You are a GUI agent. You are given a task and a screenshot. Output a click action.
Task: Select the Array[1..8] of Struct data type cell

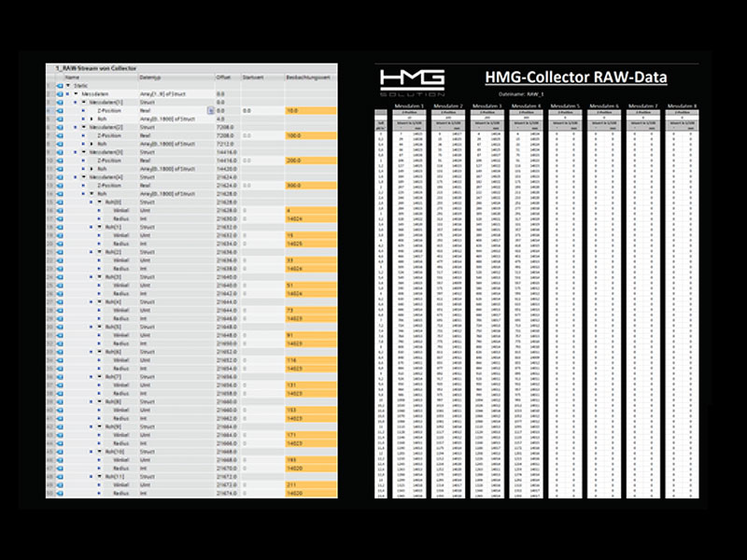(176, 94)
